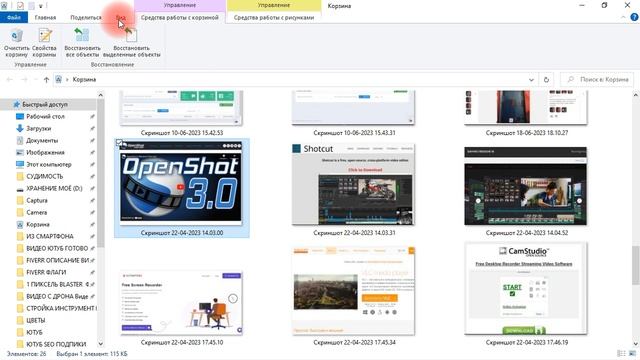Collapse the ribbon with the chevron

[x=623, y=17]
